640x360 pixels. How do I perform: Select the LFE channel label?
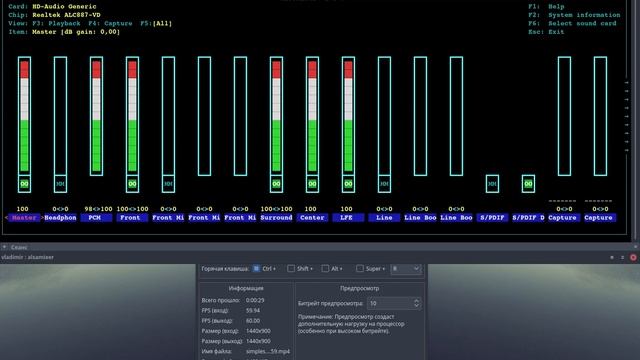tap(348, 218)
